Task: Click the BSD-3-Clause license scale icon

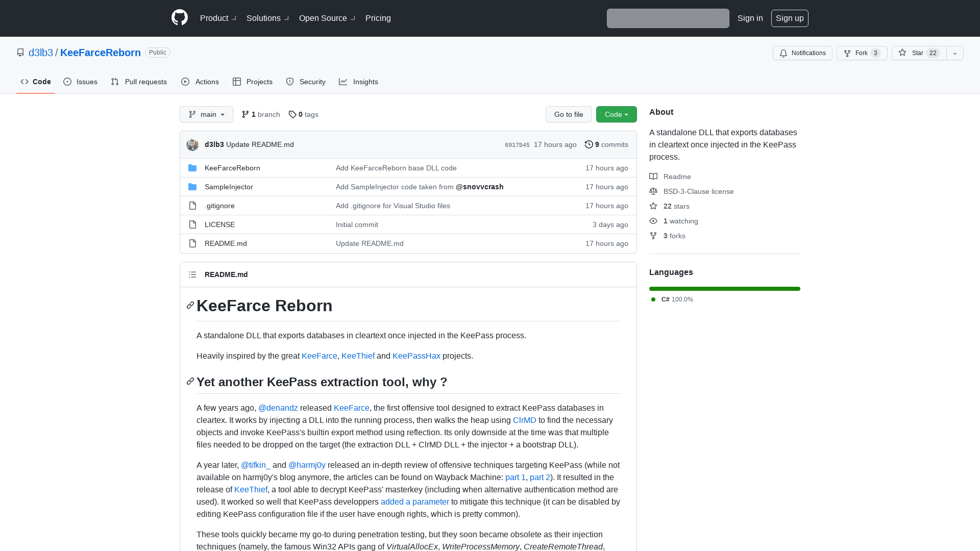Action: (x=653, y=191)
